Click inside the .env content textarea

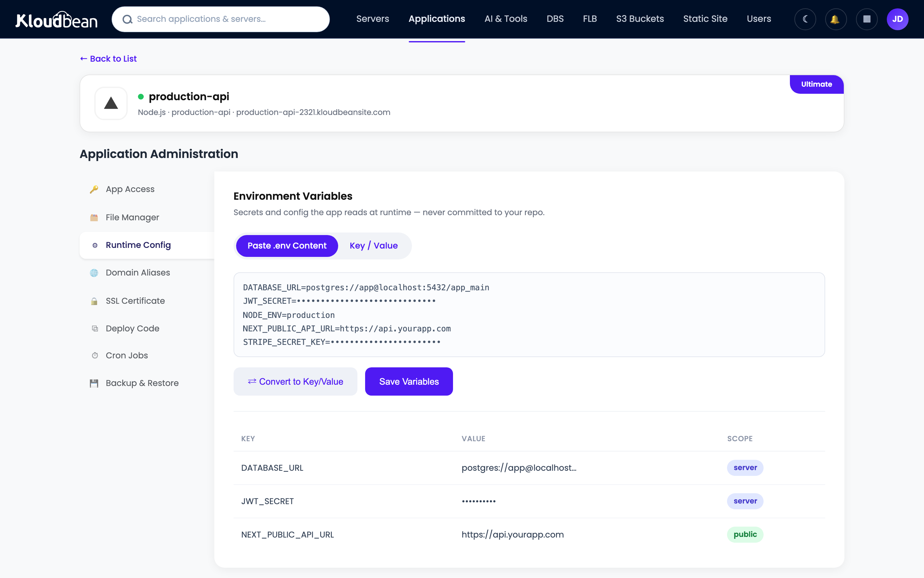(x=529, y=315)
